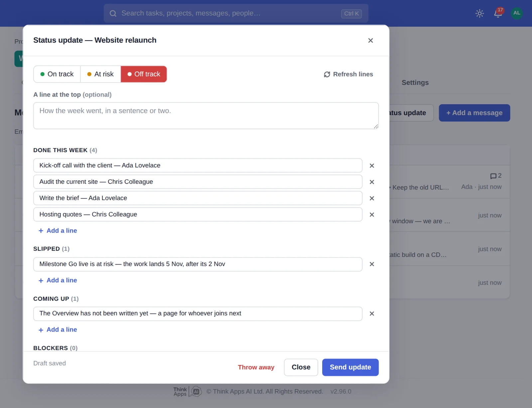Remove the 'Write the brief' line
This screenshot has width=532, height=408.
(372, 198)
